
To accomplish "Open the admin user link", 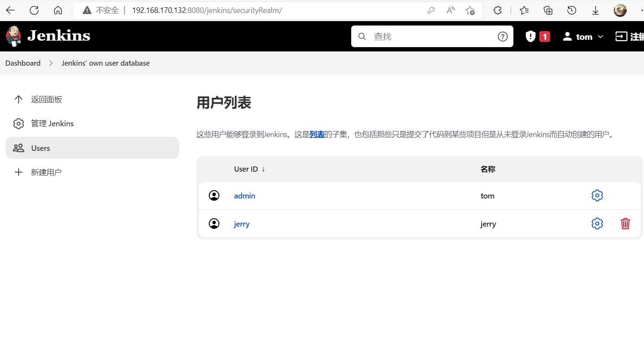I will pos(245,196).
